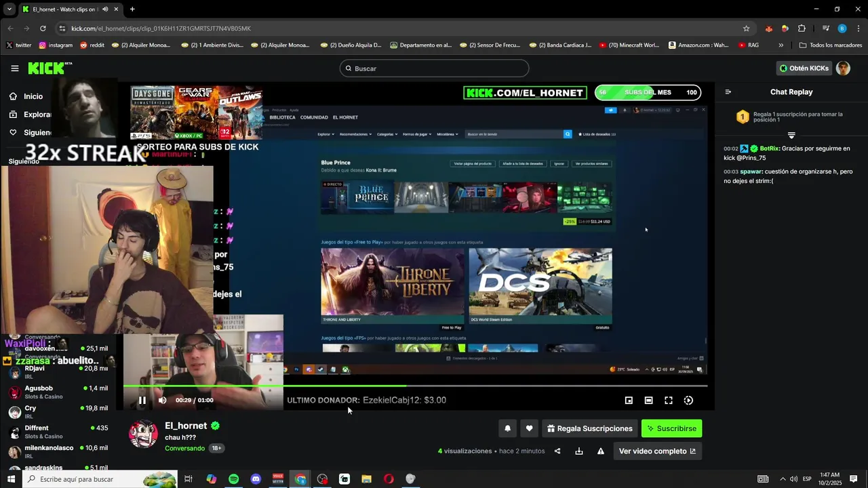The image size is (868, 488).
Task: Open the hamburger menu next to Kick logo
Action: (15, 68)
